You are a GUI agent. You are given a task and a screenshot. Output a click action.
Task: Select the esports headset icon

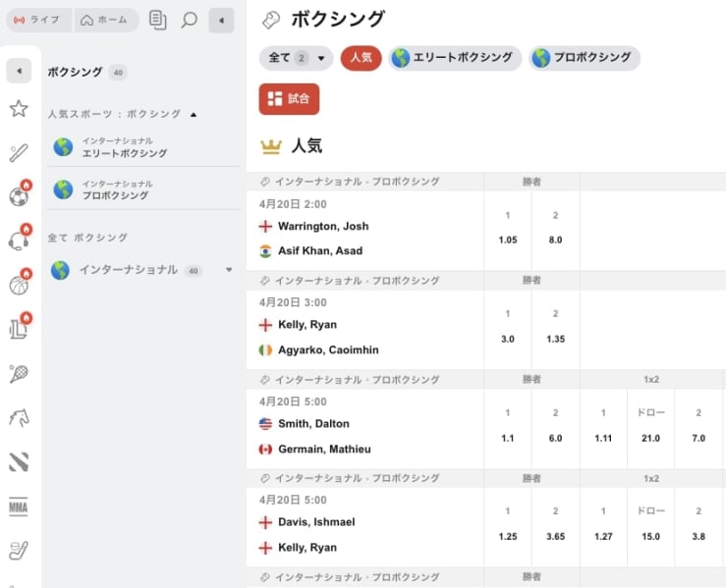20,239
